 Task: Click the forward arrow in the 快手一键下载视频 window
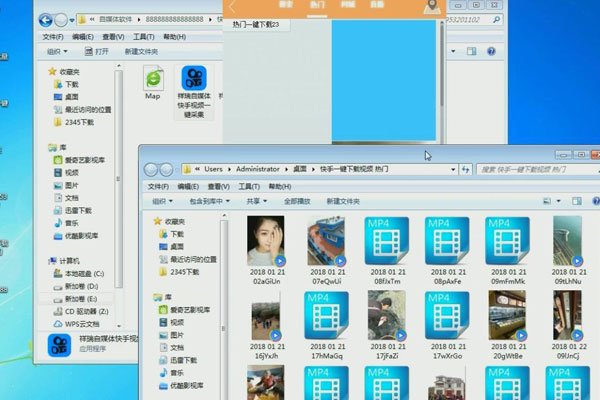click(x=166, y=170)
